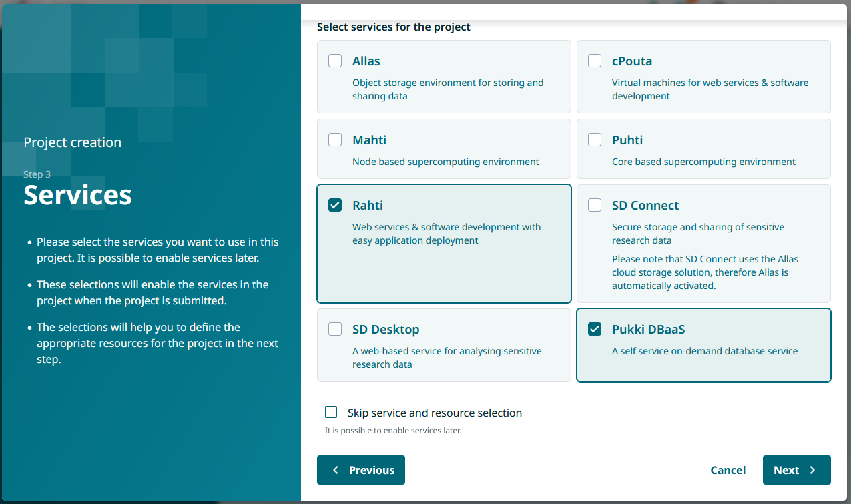Tick the cPouta checkbox

pos(595,61)
